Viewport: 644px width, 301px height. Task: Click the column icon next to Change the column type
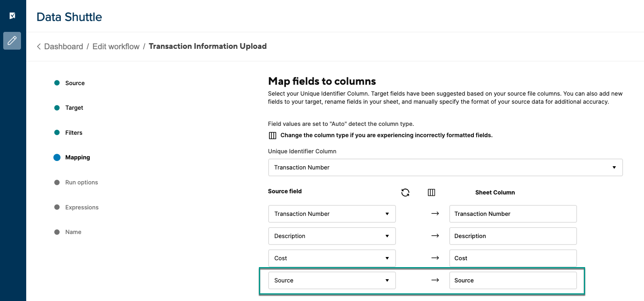[x=273, y=136]
